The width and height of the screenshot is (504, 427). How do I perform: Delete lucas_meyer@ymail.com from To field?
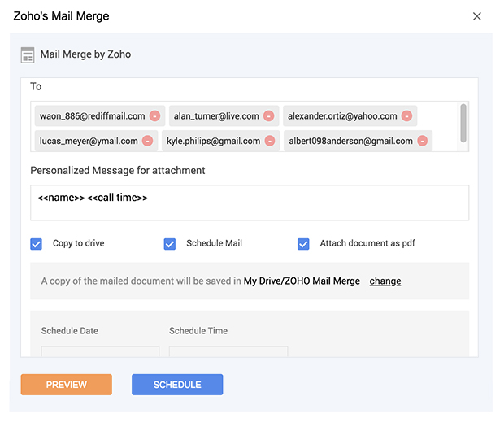147,141
